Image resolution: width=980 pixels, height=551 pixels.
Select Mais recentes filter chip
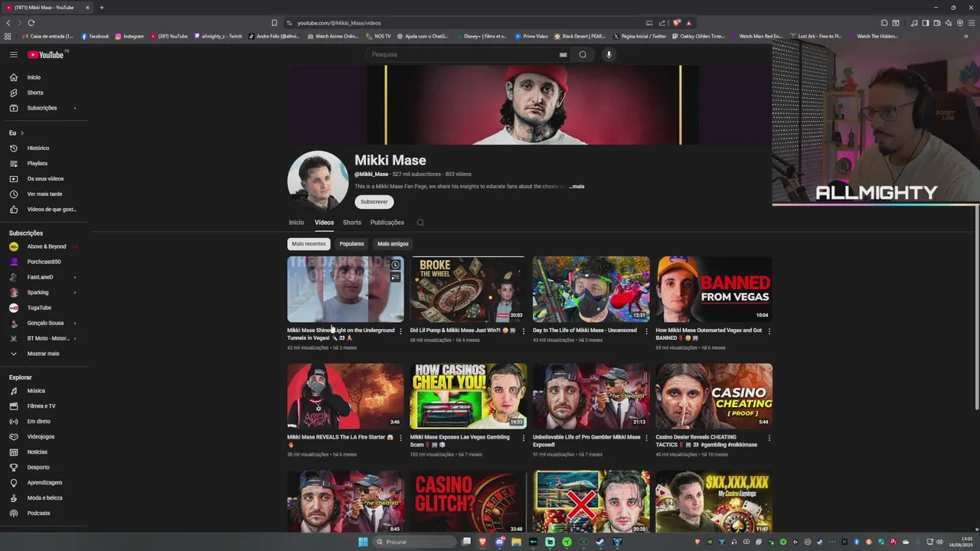pyautogui.click(x=309, y=244)
